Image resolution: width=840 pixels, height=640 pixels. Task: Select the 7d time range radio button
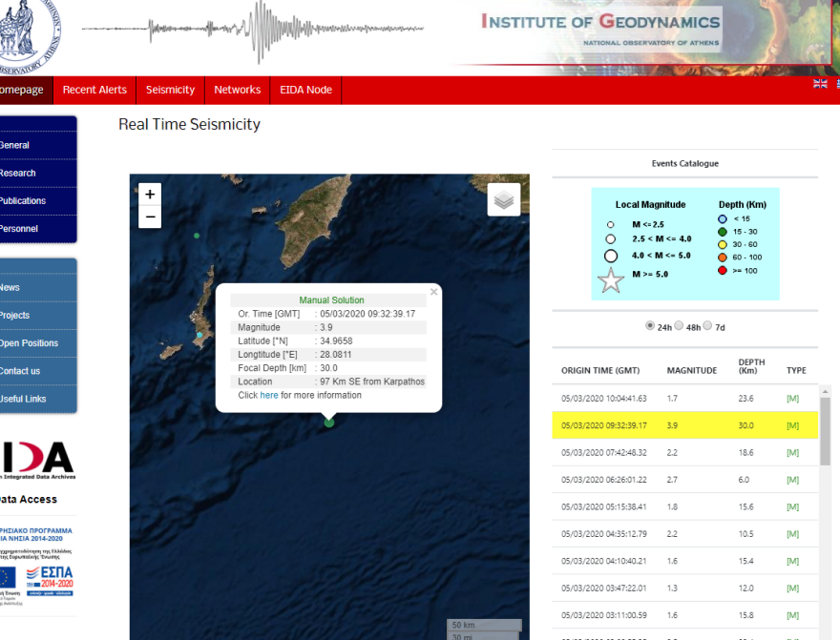pos(707,326)
